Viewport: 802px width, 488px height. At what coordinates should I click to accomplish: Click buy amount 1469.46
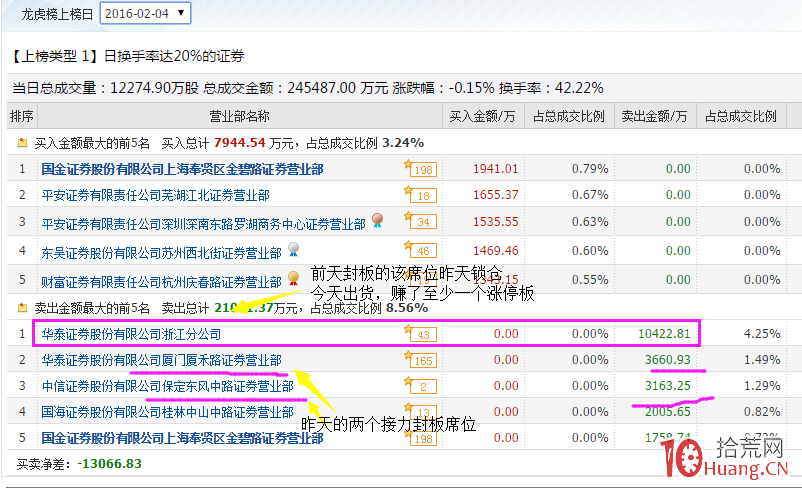pyautogui.click(x=496, y=250)
